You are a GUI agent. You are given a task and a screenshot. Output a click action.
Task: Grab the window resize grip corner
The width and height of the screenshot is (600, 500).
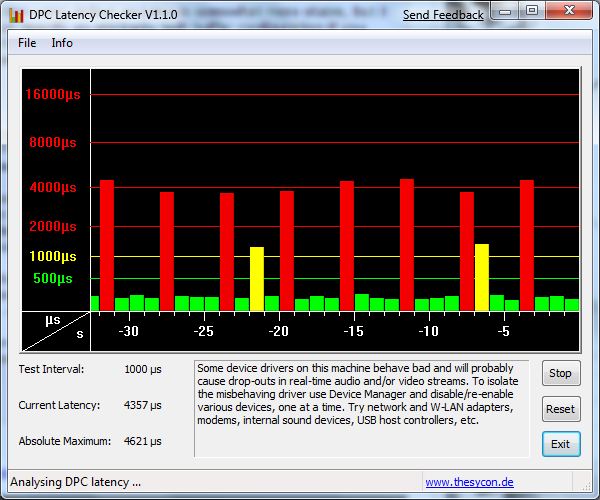pyautogui.click(x=586, y=485)
